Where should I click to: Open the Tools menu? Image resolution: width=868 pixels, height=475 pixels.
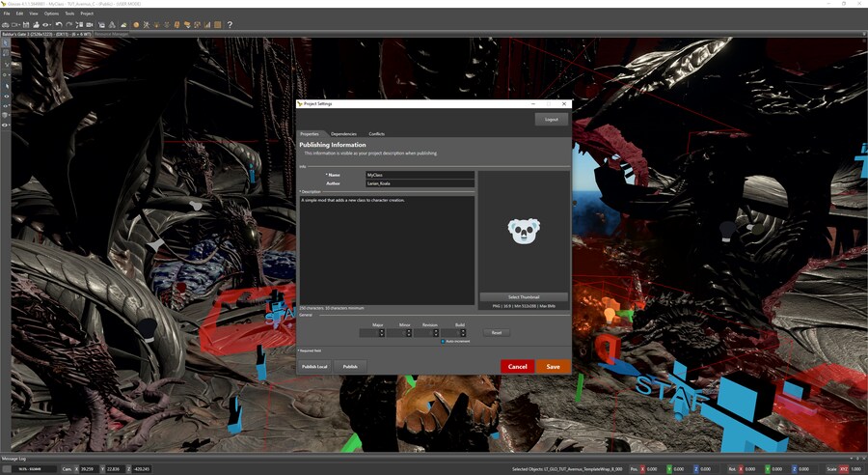point(69,14)
